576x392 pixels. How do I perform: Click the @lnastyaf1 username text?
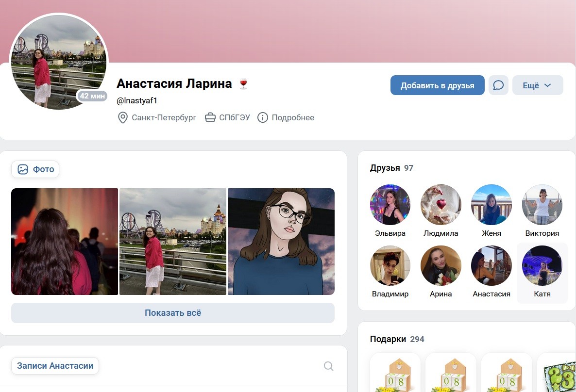136,100
